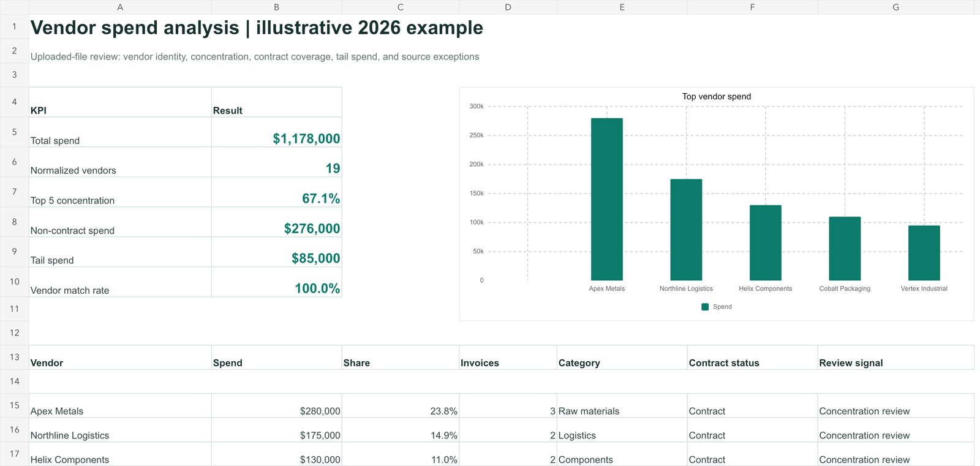
Task: Select the Result header cell
Action: (277, 102)
